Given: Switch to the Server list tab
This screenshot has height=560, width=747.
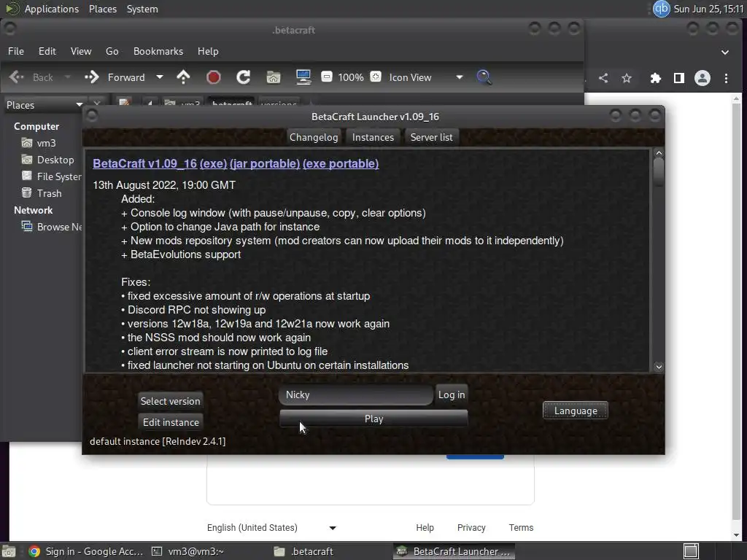Looking at the screenshot, I should [432, 137].
